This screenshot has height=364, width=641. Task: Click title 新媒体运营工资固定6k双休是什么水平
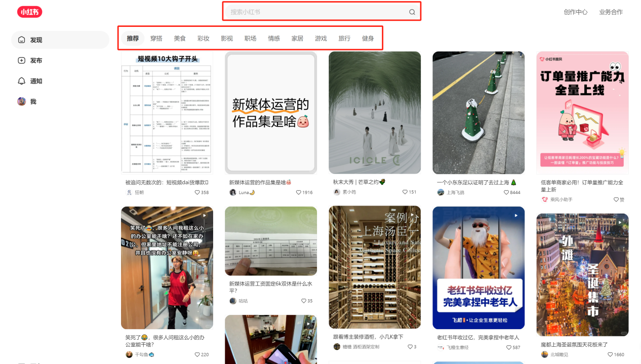270,287
